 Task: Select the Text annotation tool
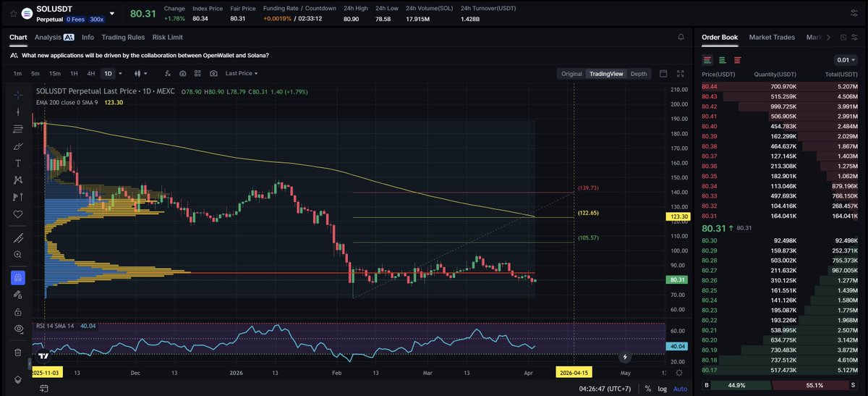coord(18,163)
